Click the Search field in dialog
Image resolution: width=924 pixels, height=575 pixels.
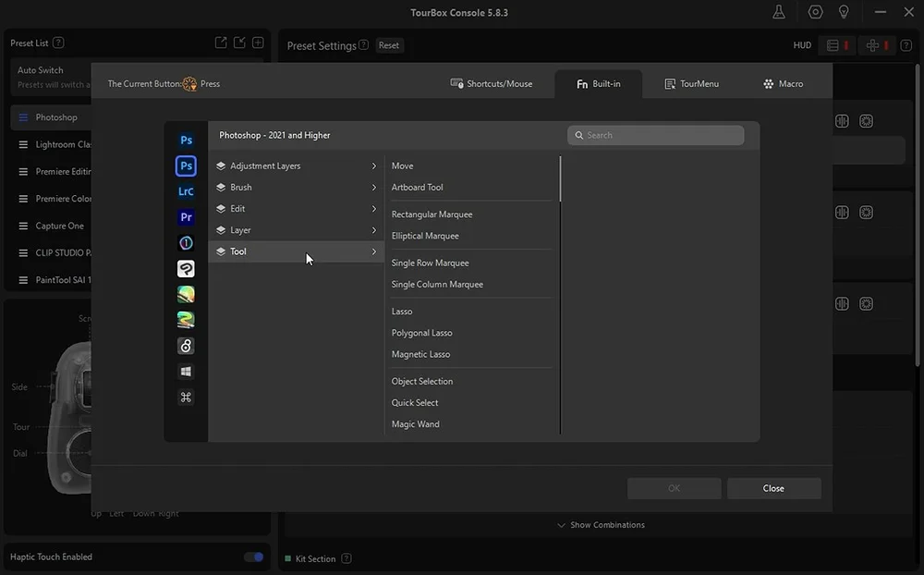point(655,135)
